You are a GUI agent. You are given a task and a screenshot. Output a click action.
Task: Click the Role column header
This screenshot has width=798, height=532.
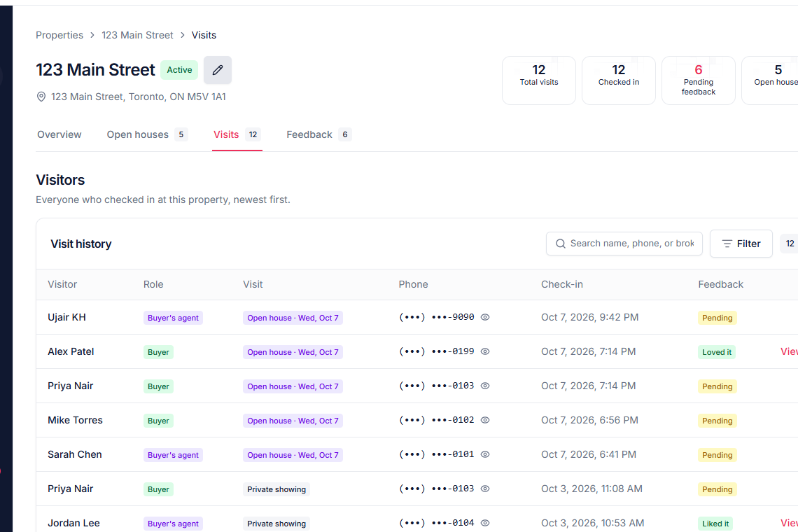click(153, 285)
